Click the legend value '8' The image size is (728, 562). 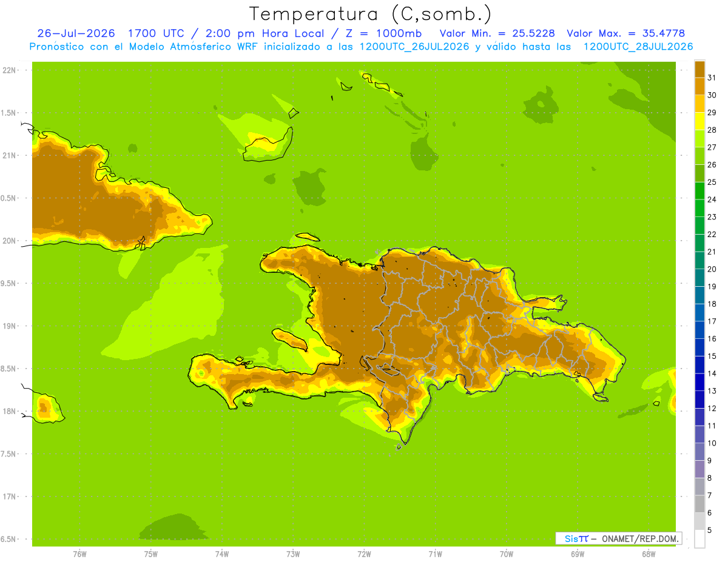(x=710, y=478)
